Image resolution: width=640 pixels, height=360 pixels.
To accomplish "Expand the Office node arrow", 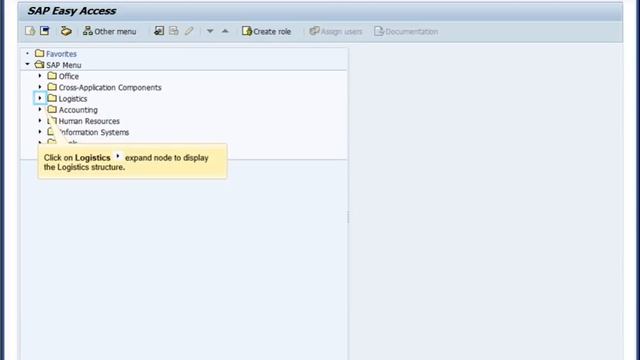I will (40, 76).
